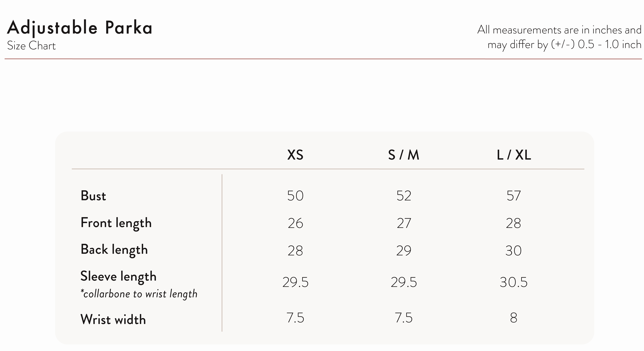Click the Size Chart subtitle
Screen dimensions: 644x351
point(31,46)
